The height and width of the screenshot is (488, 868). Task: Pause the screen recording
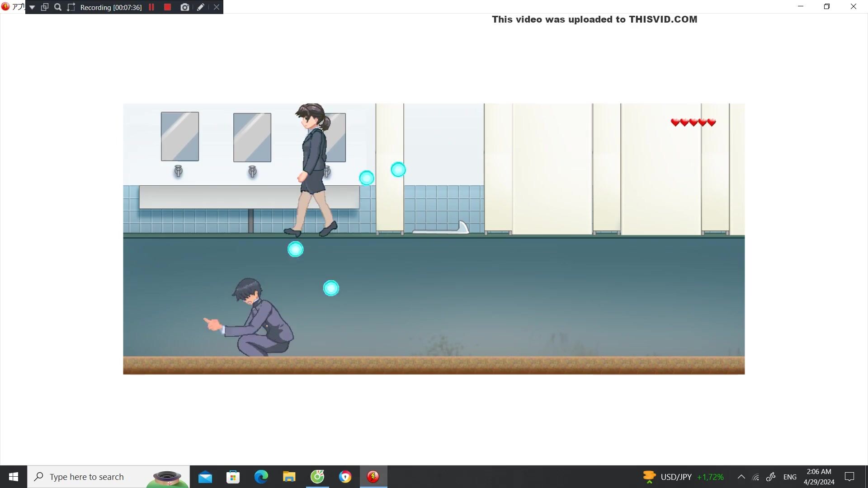[x=151, y=7]
